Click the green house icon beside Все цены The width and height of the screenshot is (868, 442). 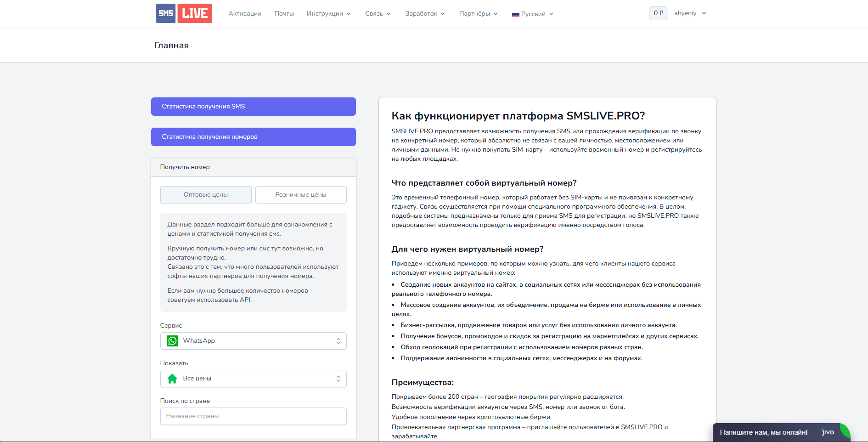pyautogui.click(x=172, y=379)
